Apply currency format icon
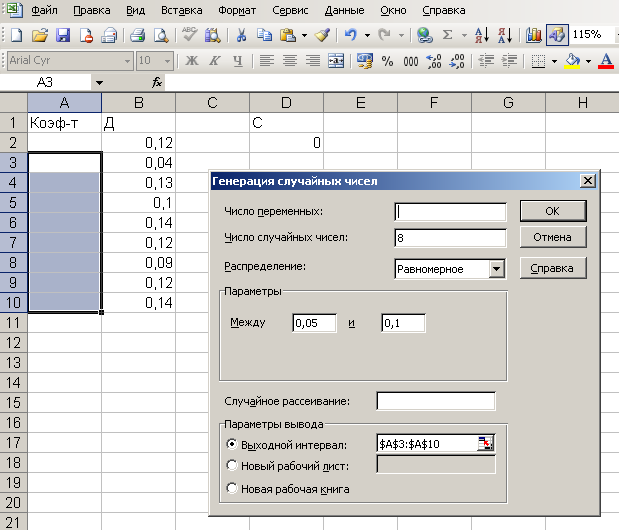 pyautogui.click(x=365, y=61)
